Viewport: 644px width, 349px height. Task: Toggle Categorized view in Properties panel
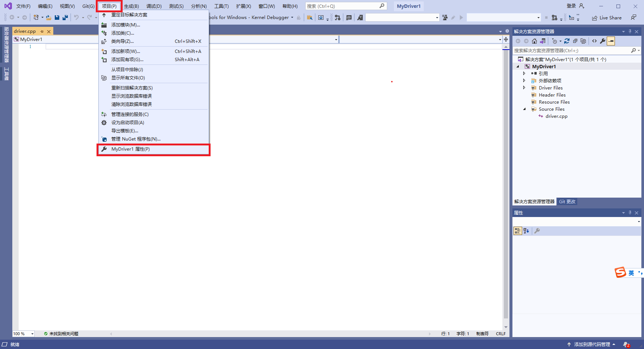518,231
